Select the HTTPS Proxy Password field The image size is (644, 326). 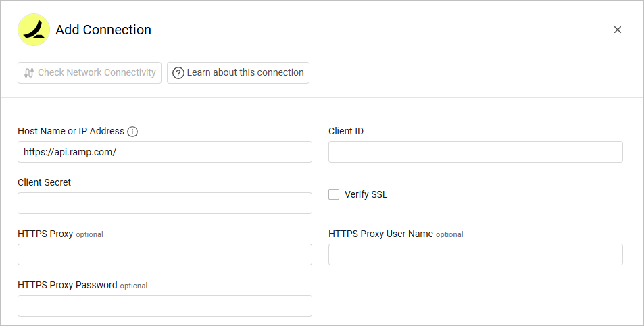165,306
